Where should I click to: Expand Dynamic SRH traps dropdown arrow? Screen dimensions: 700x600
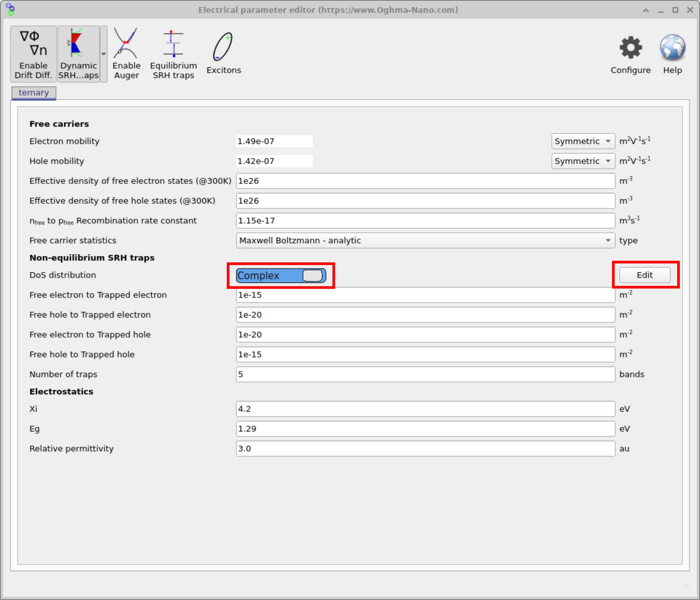click(104, 54)
